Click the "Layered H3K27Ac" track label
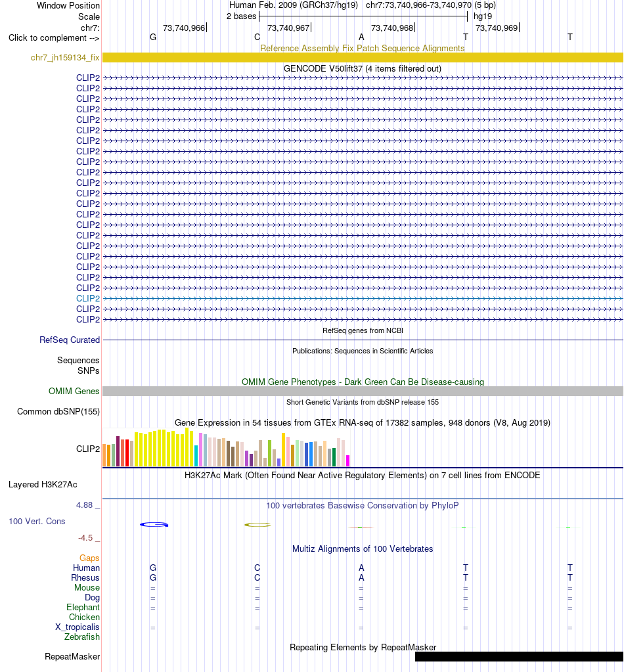The image size is (624, 672). pyautogui.click(x=43, y=485)
